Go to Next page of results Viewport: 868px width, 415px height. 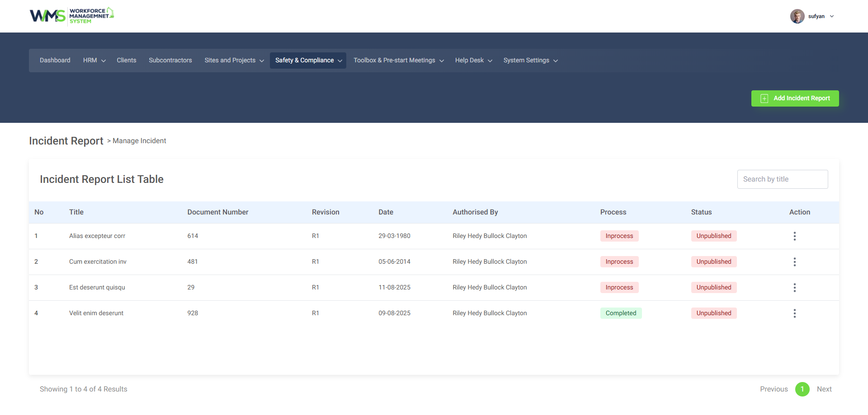(x=824, y=389)
